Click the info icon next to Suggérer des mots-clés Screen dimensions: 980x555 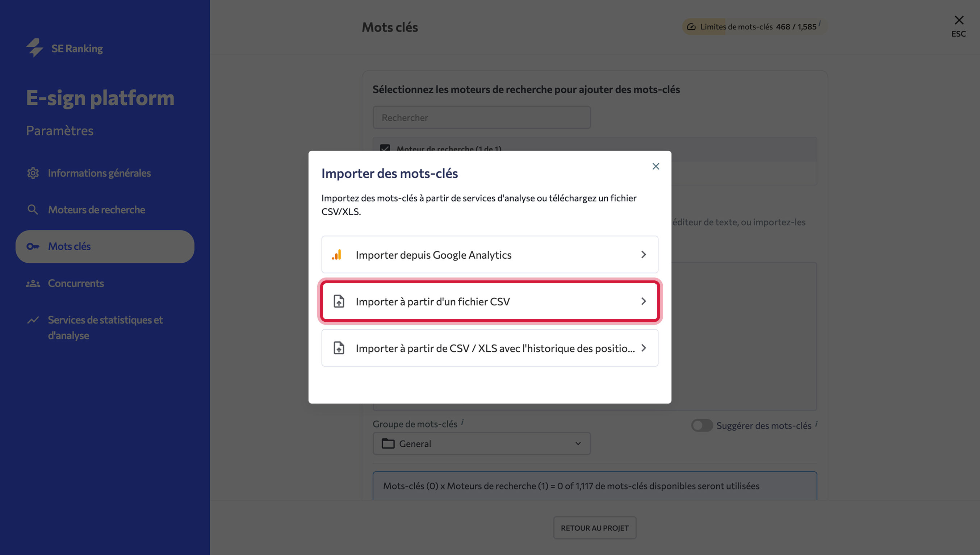click(x=816, y=424)
